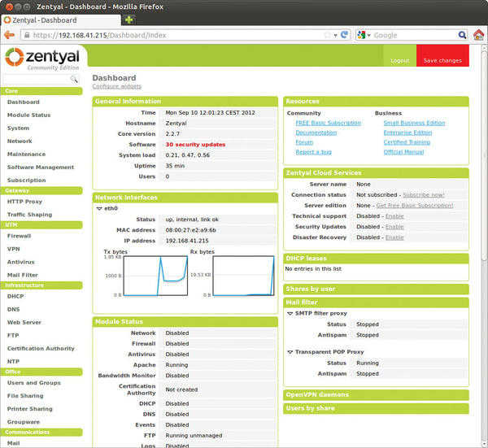Click Get Free Basic Subscription! link

coord(415,206)
